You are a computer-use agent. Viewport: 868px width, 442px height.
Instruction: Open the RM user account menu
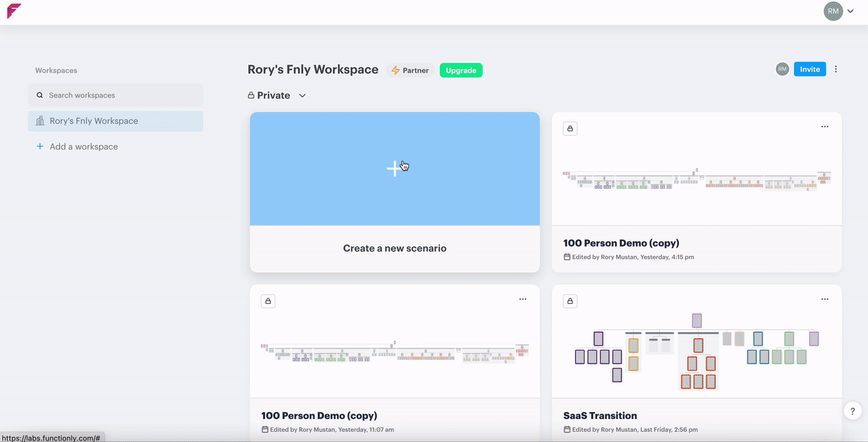[838, 12]
